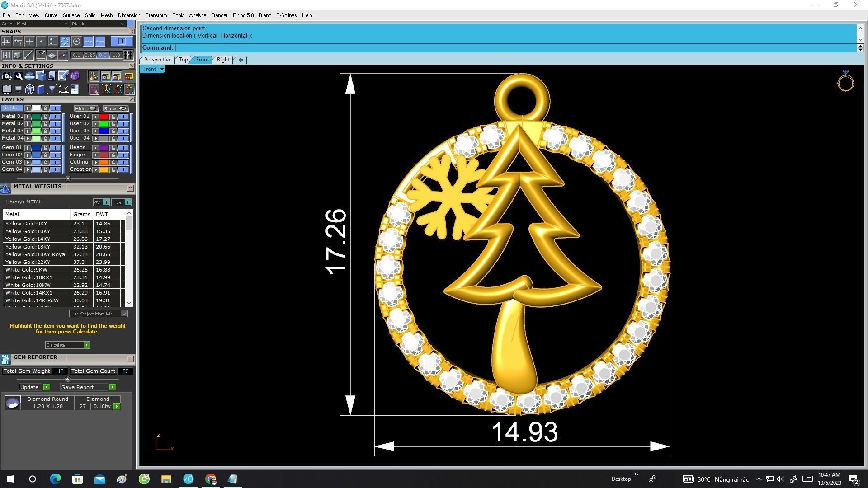This screenshot has height=488, width=868.
Task: Toggle Metal 01 layer on/off switch
Action: click(x=56, y=117)
